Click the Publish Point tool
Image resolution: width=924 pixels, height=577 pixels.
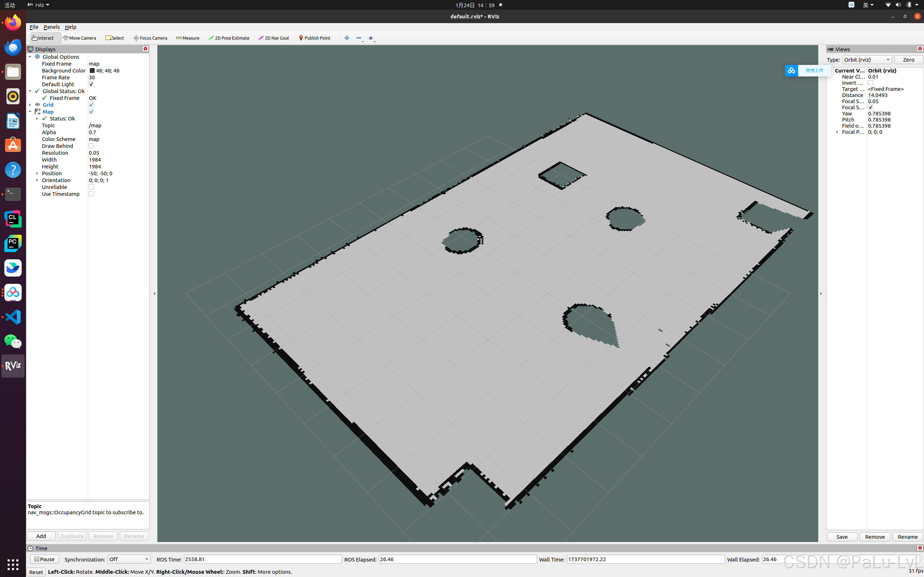pyautogui.click(x=315, y=38)
